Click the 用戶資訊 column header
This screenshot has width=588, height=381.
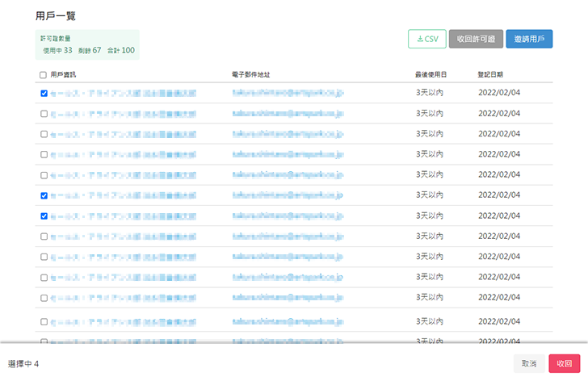[x=63, y=75]
